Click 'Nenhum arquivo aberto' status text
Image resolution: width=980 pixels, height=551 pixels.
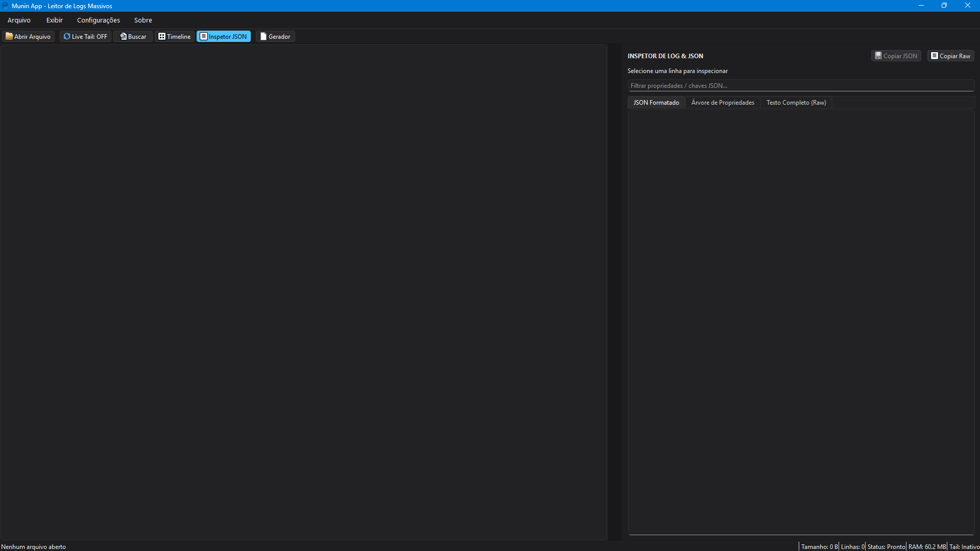33,546
